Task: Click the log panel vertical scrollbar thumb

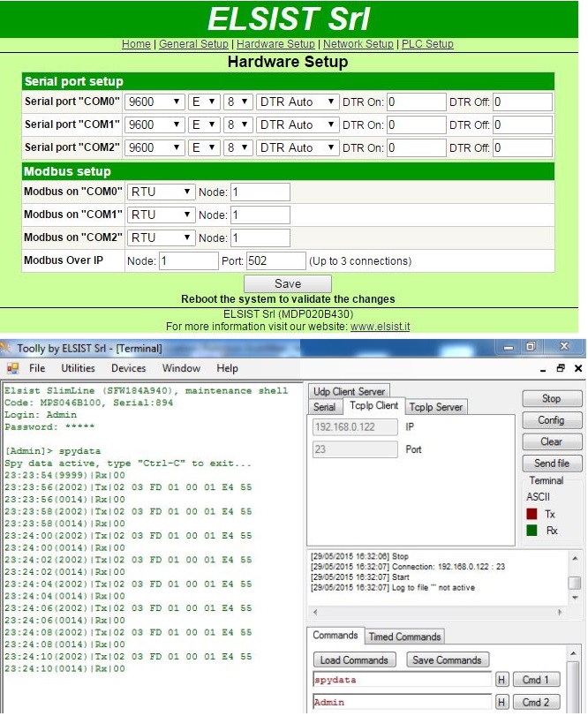Action: tap(575, 583)
